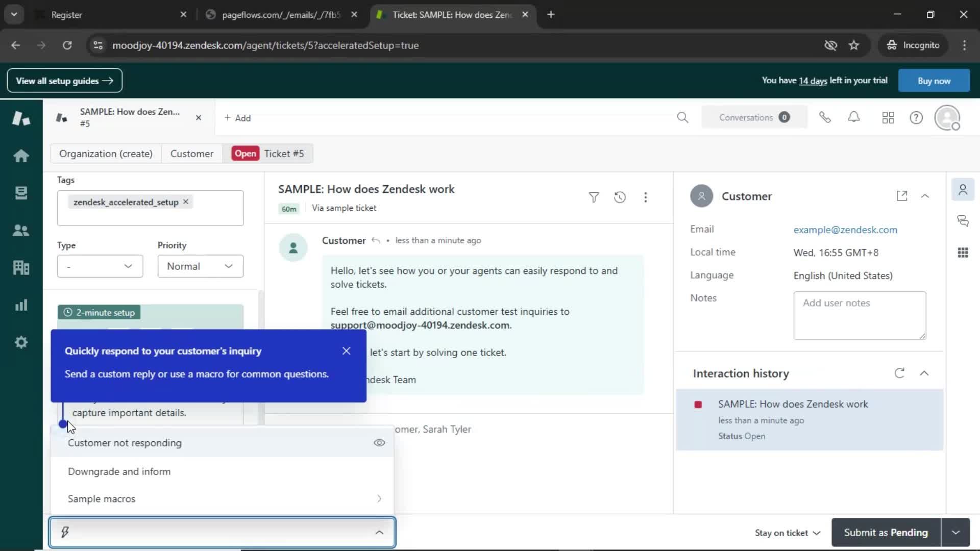Switch to the pageflows.com browser tab
980x551 pixels.
pos(281,15)
